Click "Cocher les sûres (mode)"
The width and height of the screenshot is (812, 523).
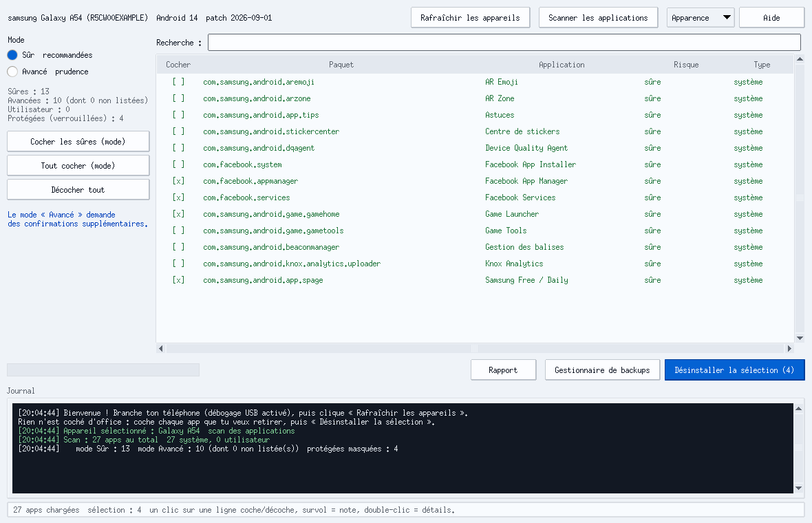click(78, 141)
